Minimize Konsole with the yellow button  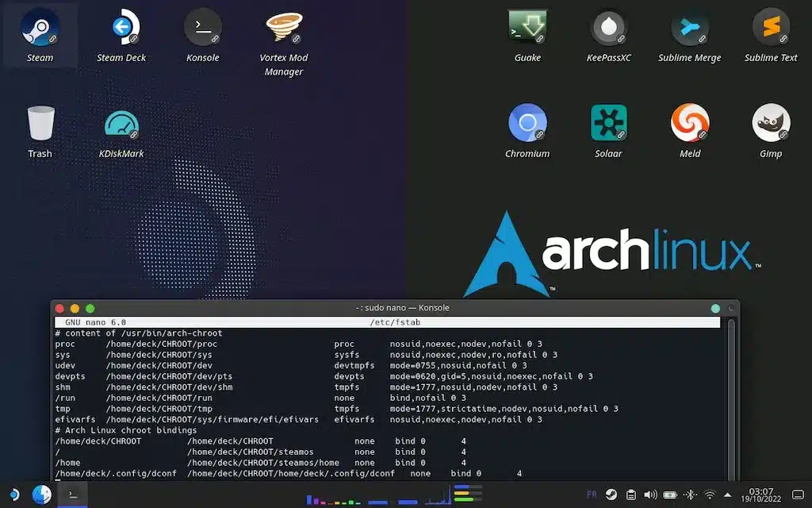pyautogui.click(x=75, y=309)
